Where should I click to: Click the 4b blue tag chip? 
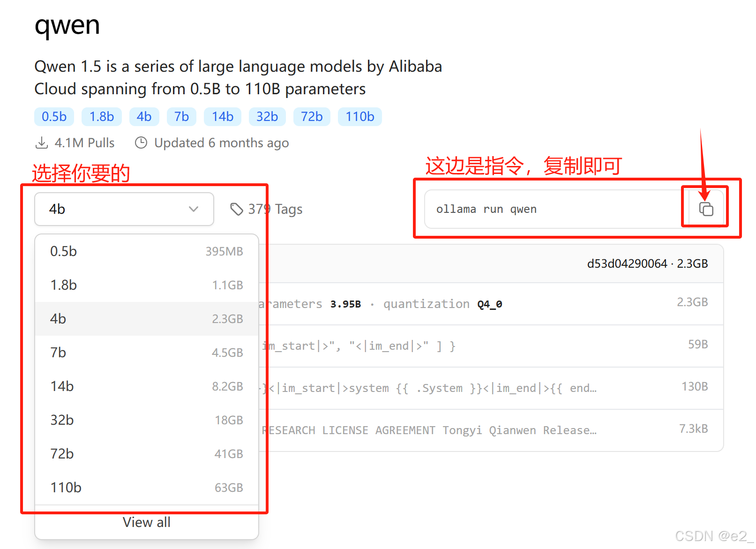pyautogui.click(x=144, y=117)
